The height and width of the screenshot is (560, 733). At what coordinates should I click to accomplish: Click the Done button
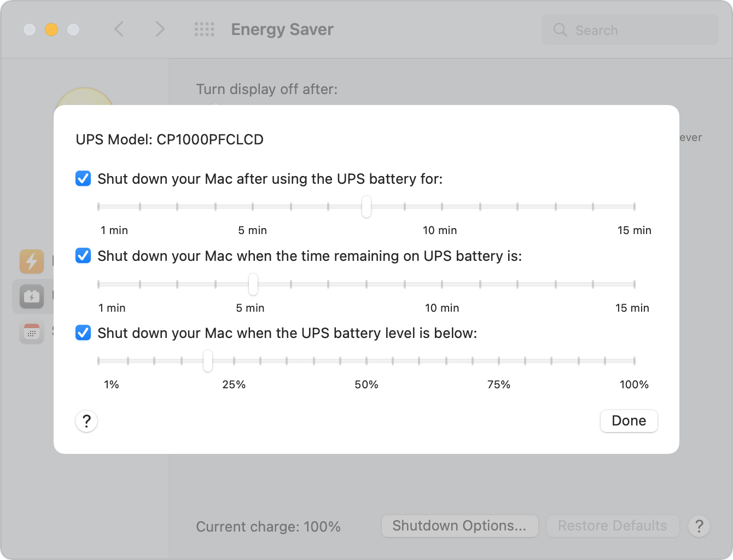pyautogui.click(x=629, y=421)
